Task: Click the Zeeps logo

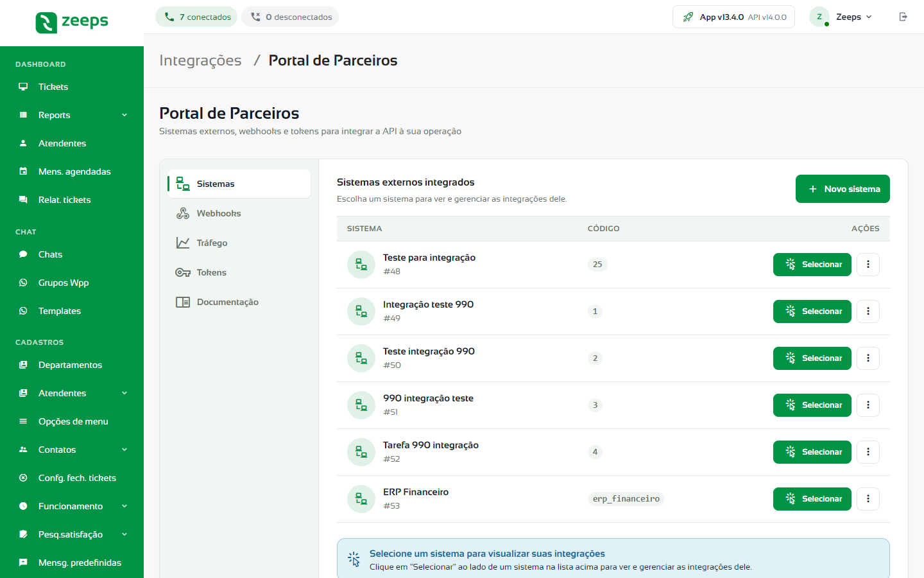Action: coord(72,22)
